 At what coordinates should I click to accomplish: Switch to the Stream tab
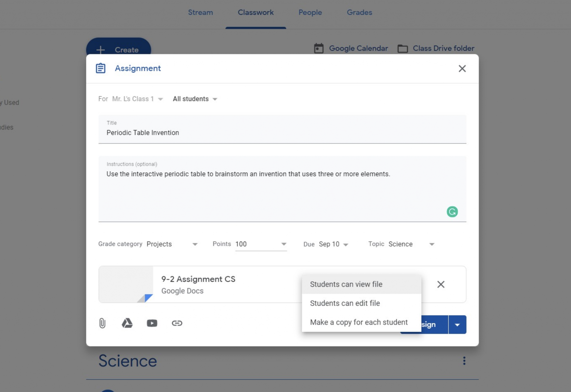click(x=200, y=12)
